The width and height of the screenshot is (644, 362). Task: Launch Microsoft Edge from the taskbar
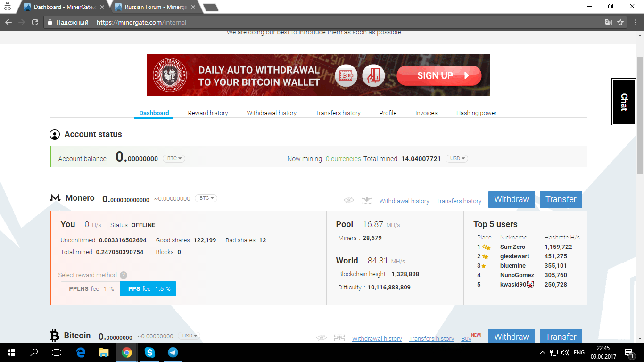point(81,352)
